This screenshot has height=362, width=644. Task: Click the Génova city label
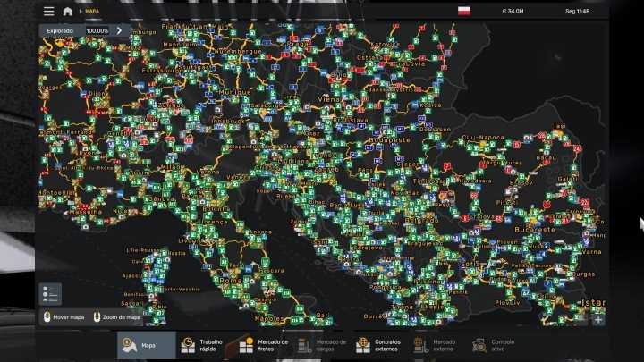coord(161,199)
